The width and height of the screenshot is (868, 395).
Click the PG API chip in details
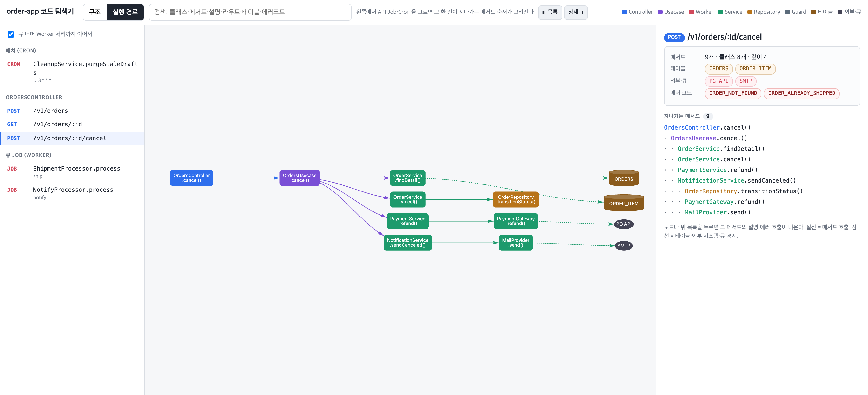[719, 81]
